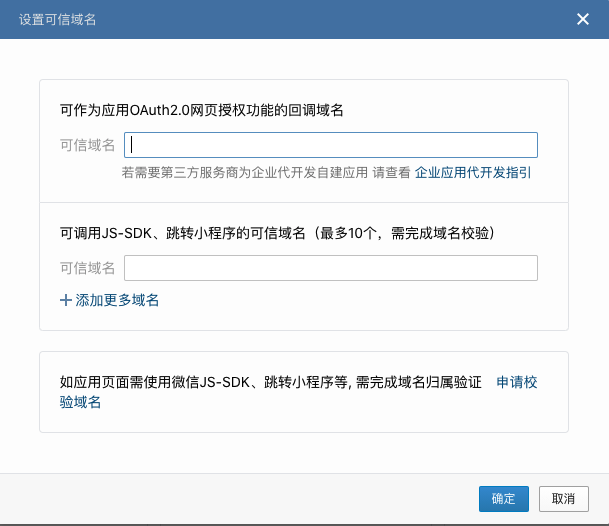The image size is (609, 526).
Task: Add another domain via 添加更多域名
Action: pyautogui.click(x=109, y=300)
